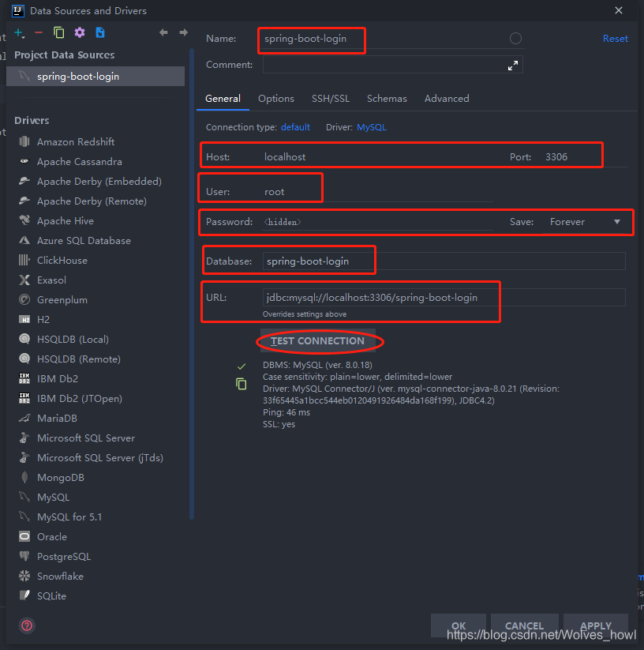
Task: Click the MySQL driver link
Action: coord(372,127)
